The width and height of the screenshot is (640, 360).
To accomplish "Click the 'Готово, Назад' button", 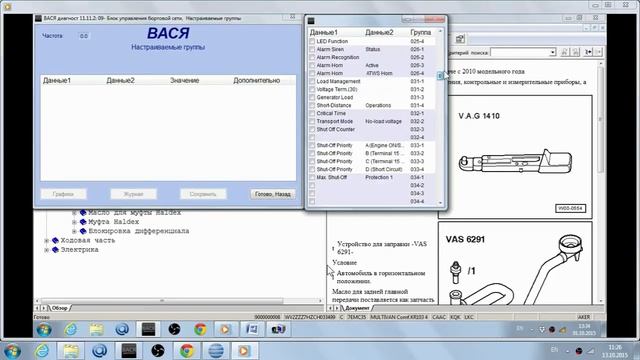I will pyautogui.click(x=273, y=194).
